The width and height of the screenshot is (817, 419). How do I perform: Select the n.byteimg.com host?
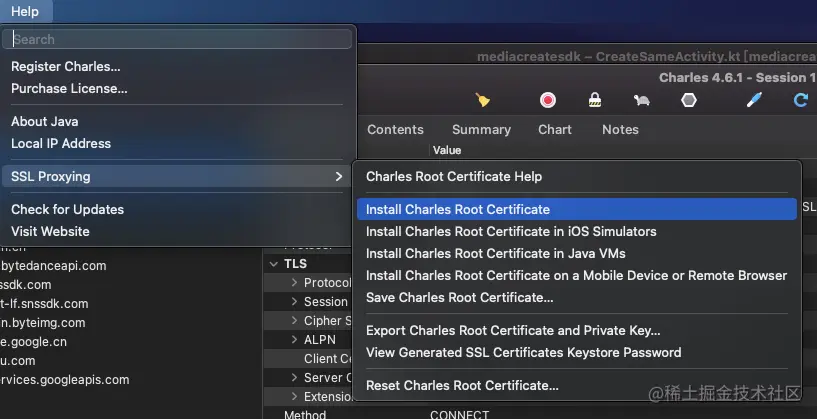(x=43, y=323)
